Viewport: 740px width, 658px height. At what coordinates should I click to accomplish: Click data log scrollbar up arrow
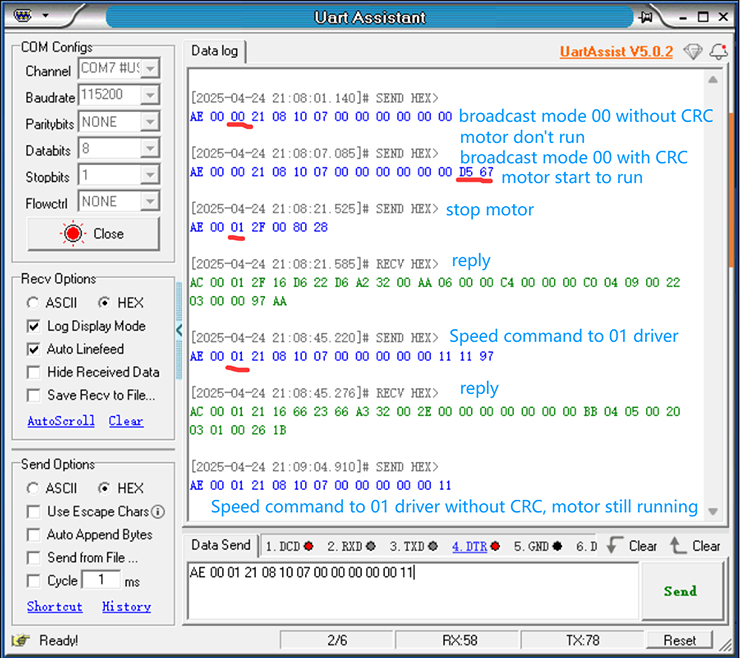(x=713, y=79)
